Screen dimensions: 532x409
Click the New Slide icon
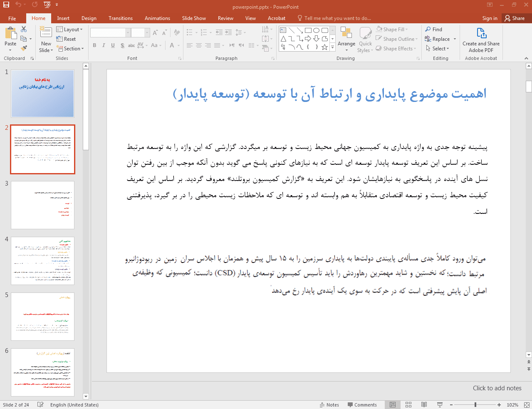tap(46, 32)
